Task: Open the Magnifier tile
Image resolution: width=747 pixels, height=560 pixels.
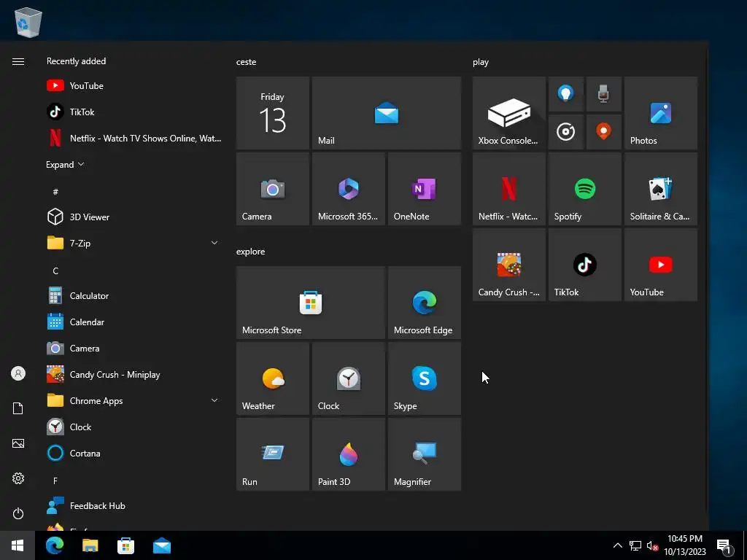Action: 425,454
